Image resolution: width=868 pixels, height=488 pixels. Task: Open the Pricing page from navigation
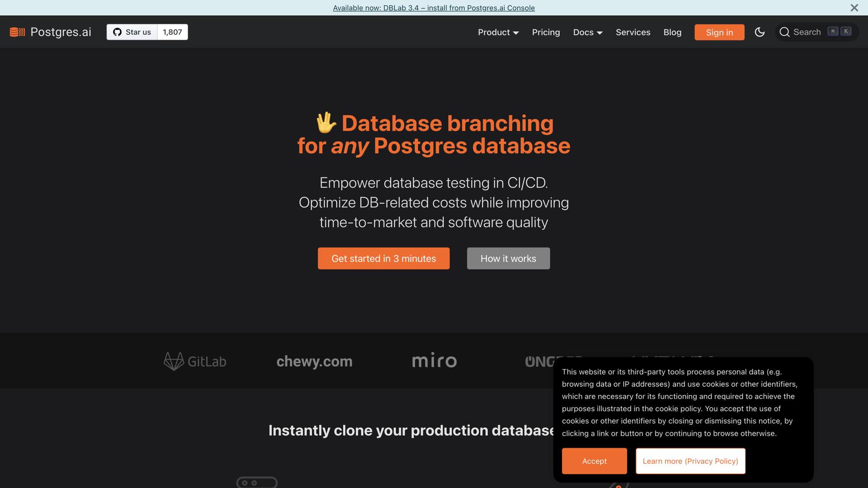coord(546,32)
